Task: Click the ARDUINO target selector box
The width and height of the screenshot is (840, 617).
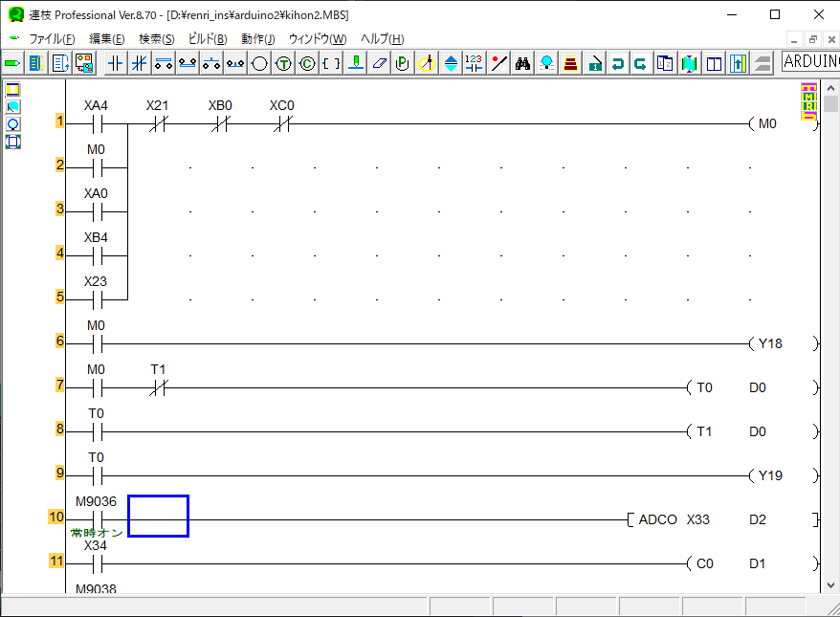Action: tap(809, 62)
